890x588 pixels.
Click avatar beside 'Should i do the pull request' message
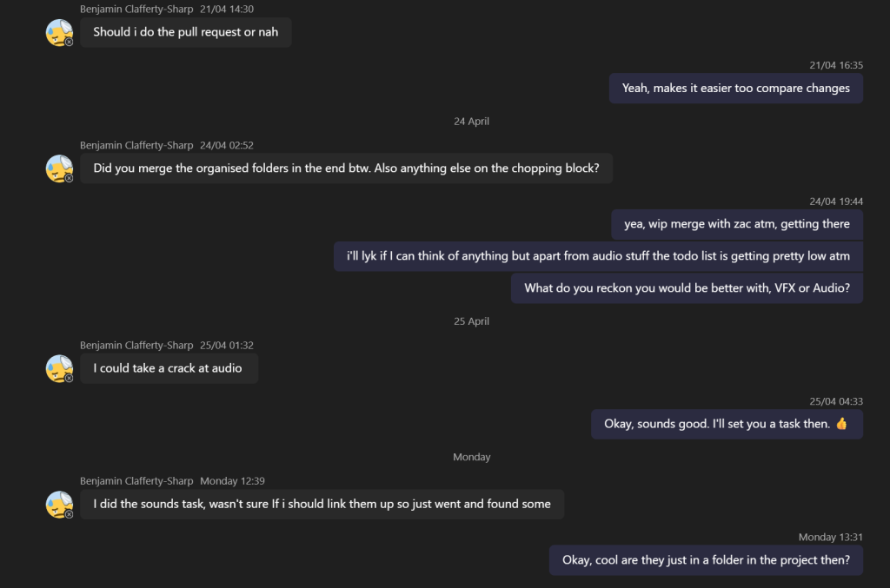59,32
